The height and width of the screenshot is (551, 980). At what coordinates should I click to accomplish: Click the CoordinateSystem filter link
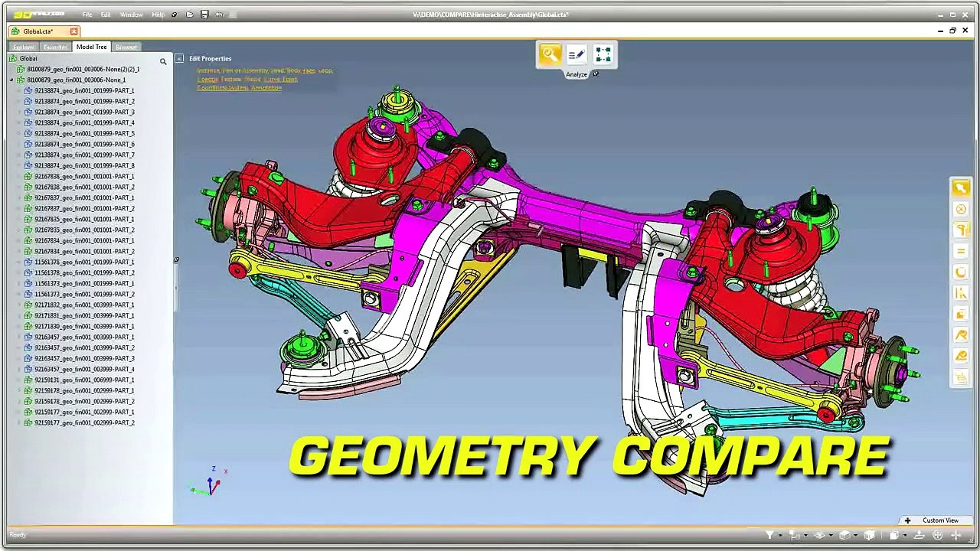point(223,87)
